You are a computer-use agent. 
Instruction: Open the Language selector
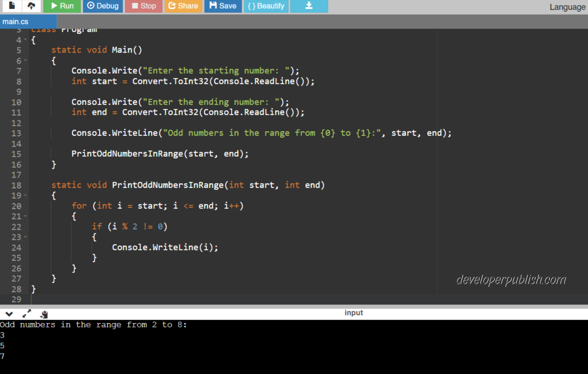tap(568, 7)
